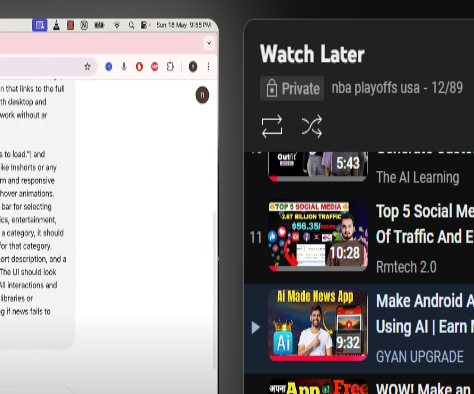Open the Notion N menu bar icon

tap(84, 25)
